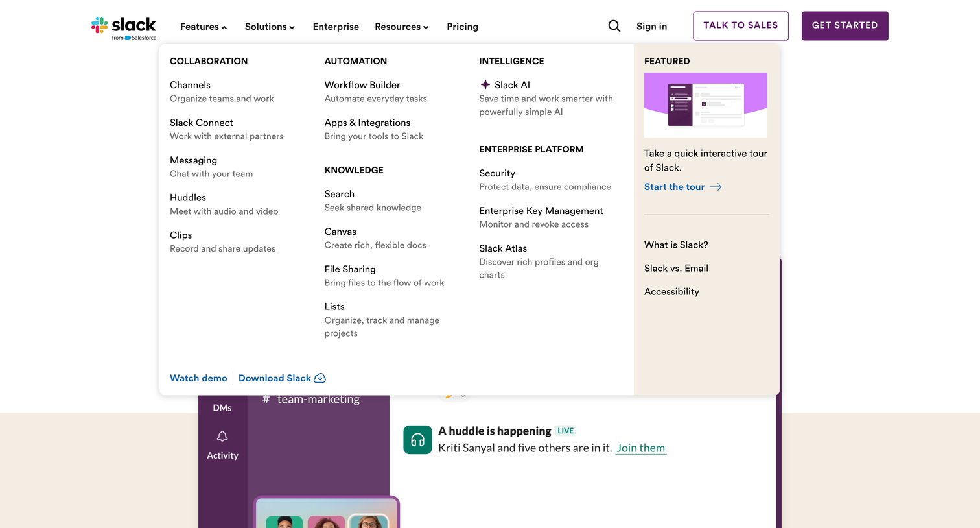The height and width of the screenshot is (528, 980).
Task: Click the arrow beside Start the tour
Action: pyautogui.click(x=716, y=187)
